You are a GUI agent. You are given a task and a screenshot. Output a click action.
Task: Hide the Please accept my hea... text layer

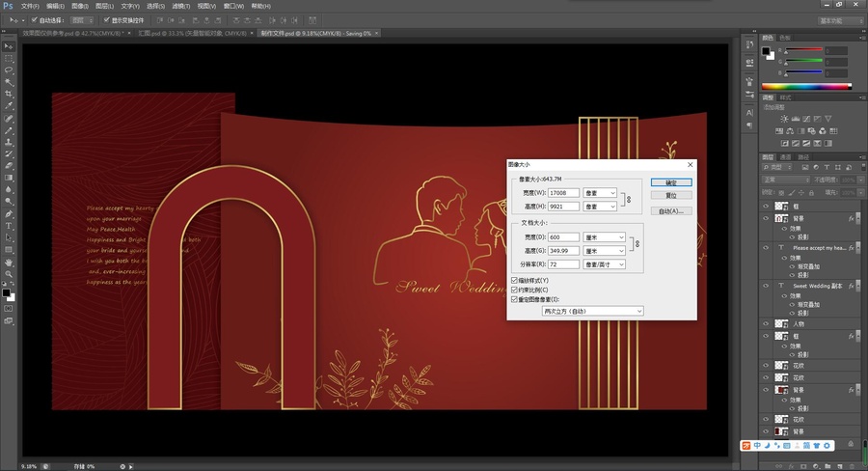(x=766, y=248)
